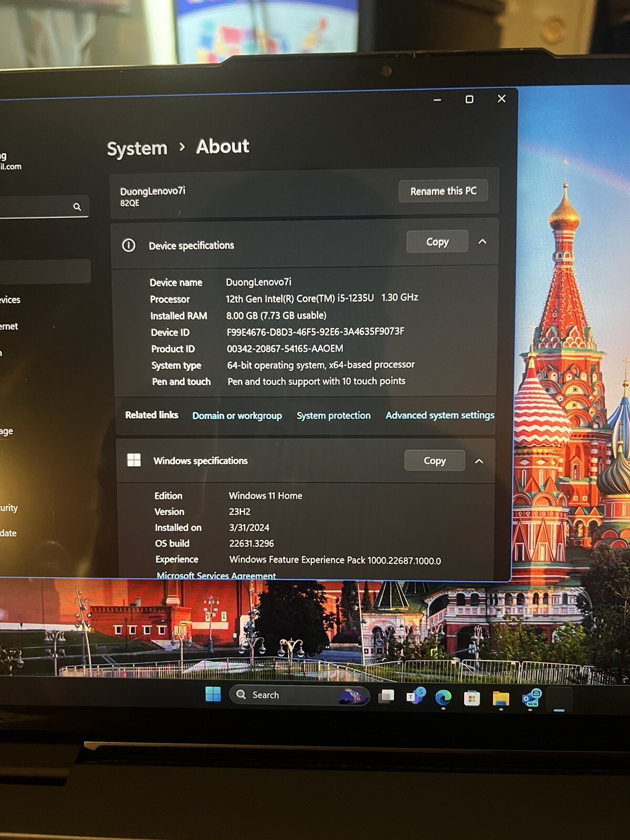This screenshot has height=840, width=630.
Task: Click the Windows logo beside Windows specifications
Action: pos(134,460)
